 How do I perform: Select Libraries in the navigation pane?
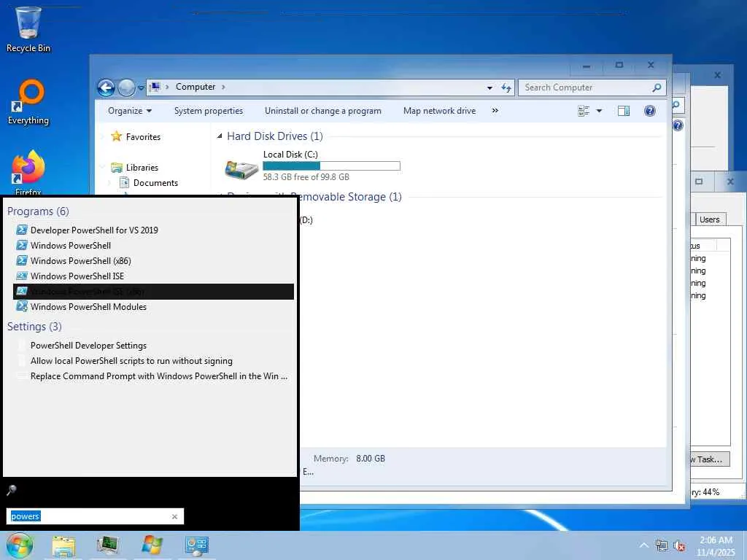point(142,168)
